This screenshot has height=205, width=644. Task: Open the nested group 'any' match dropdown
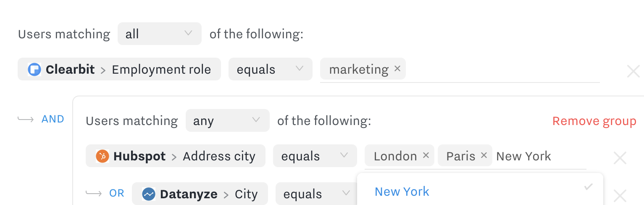227,121
